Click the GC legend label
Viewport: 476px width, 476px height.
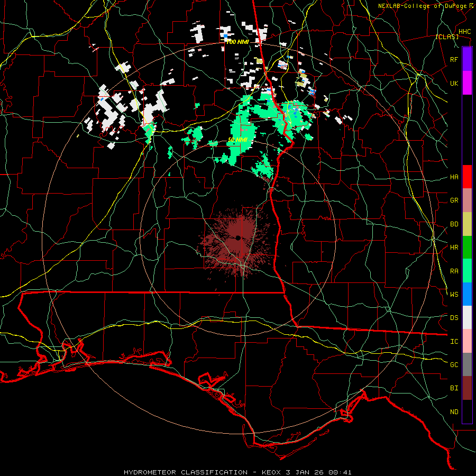pos(454,365)
